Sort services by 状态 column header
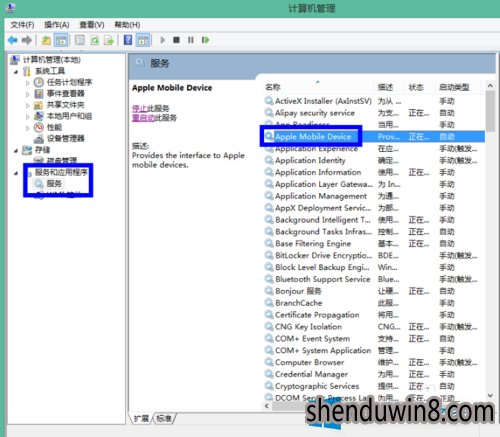Image resolution: width=500 pixels, height=437 pixels. point(416,87)
